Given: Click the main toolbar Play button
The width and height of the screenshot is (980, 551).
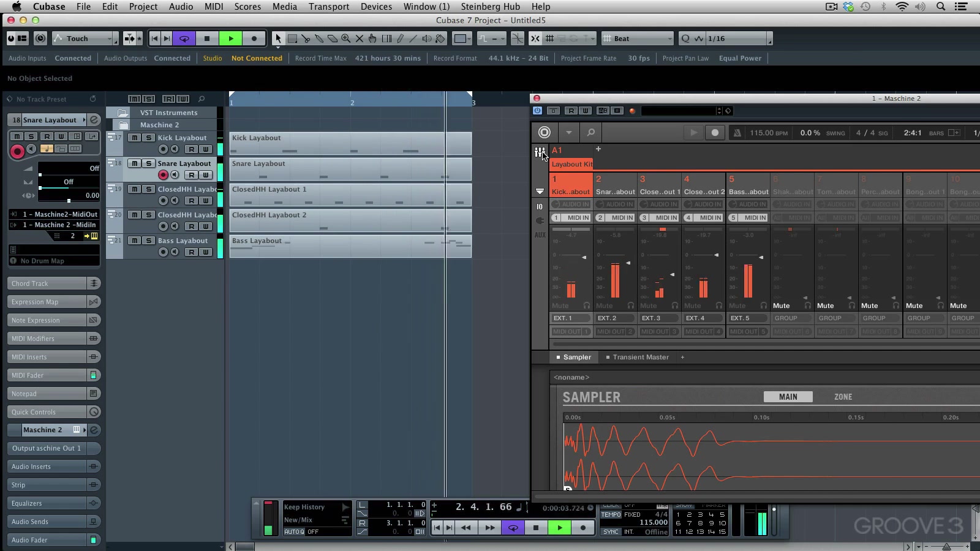Looking at the screenshot, I should coord(231,39).
